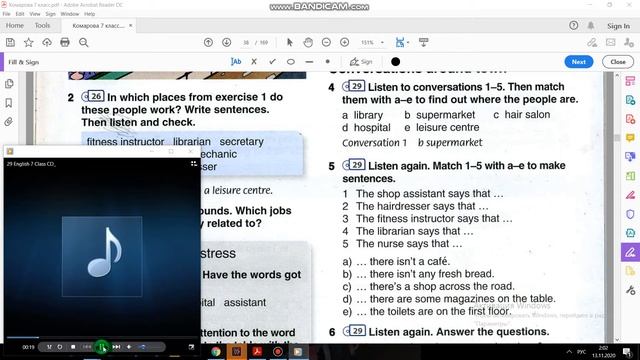
Task: Open Google Chrome from the taskbar
Action: click(216, 351)
